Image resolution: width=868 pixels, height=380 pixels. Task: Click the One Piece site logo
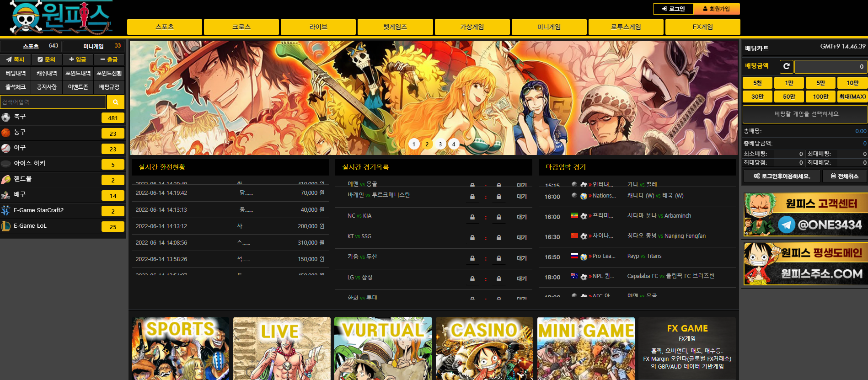click(x=62, y=17)
